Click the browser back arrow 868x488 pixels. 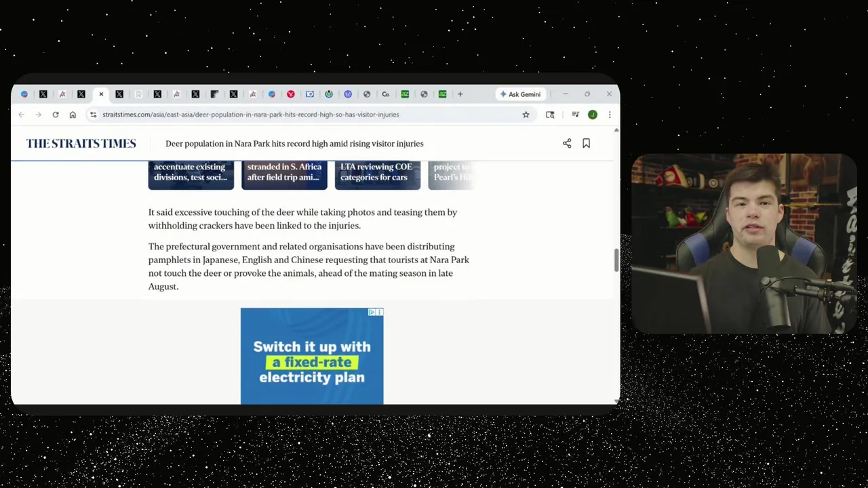tap(21, 115)
